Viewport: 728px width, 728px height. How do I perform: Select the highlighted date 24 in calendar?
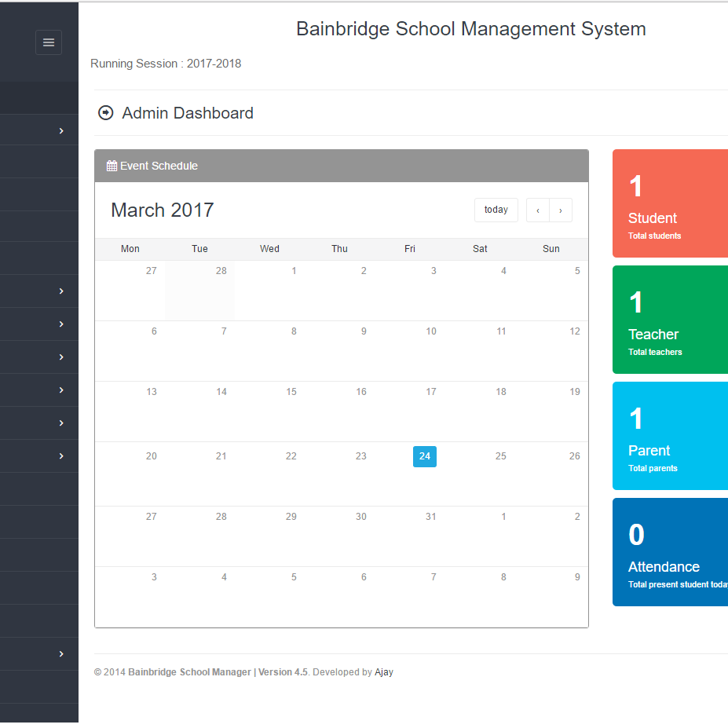click(x=424, y=456)
